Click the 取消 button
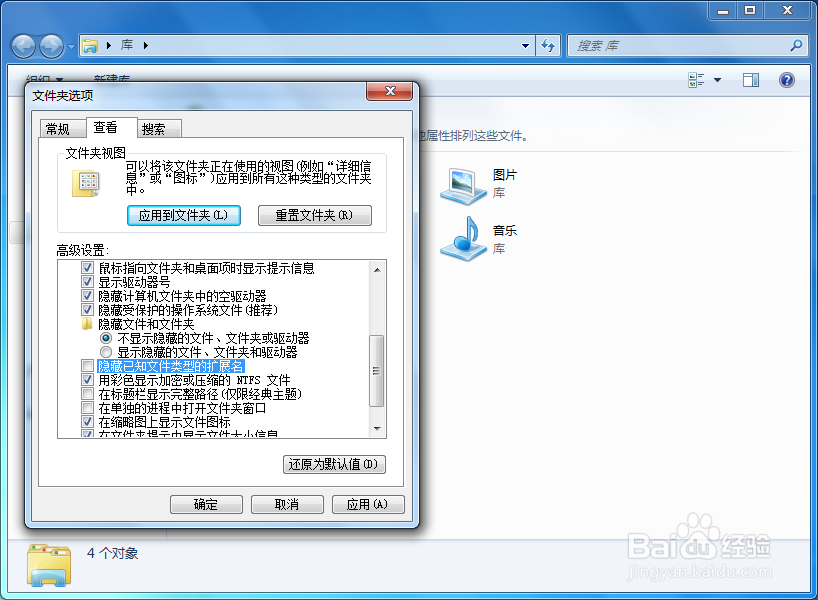Viewport: 818px width, 600px height. coord(287,505)
